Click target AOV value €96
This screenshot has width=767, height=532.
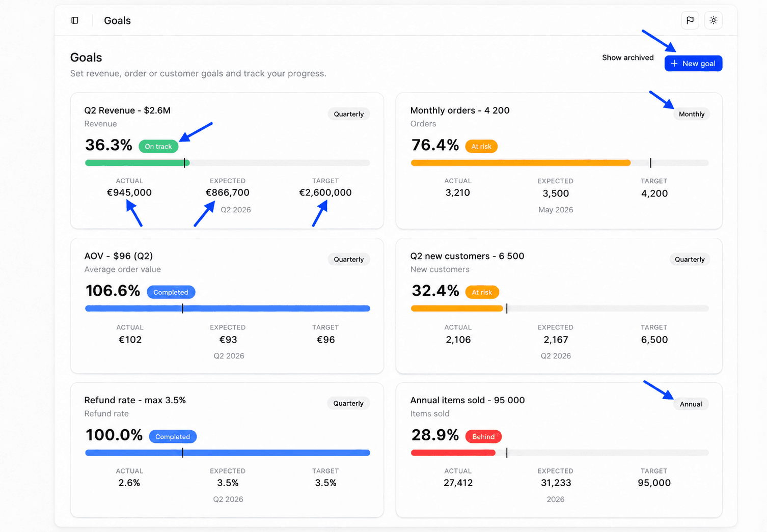(x=326, y=340)
